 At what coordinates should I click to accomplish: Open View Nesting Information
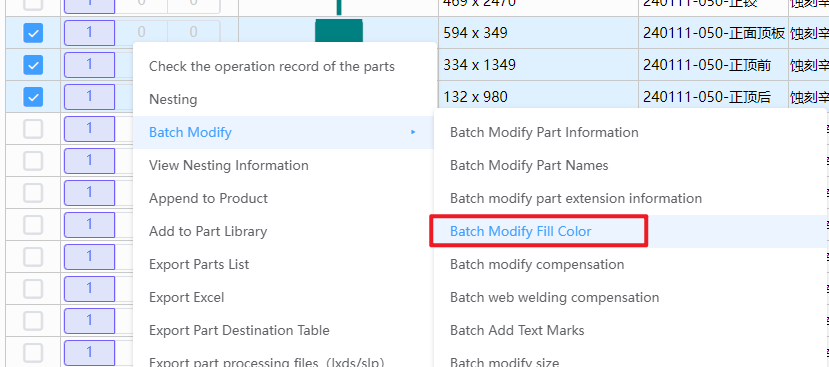(x=228, y=166)
